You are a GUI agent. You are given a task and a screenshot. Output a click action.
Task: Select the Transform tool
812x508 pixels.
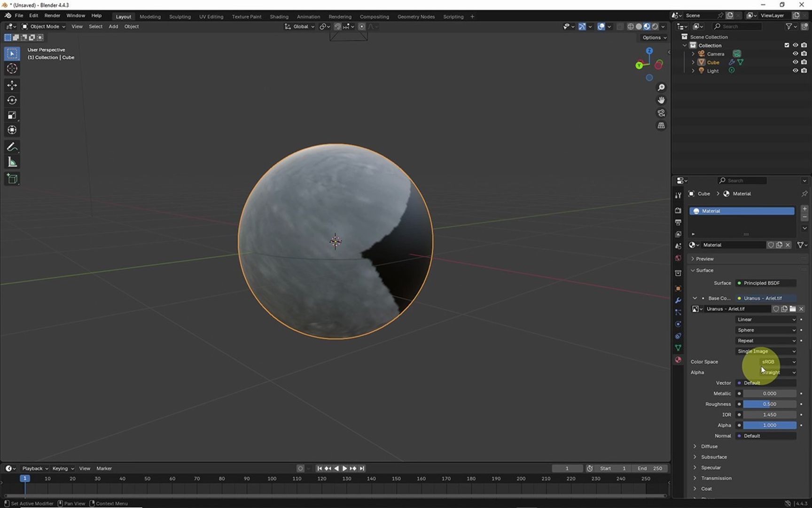12,130
